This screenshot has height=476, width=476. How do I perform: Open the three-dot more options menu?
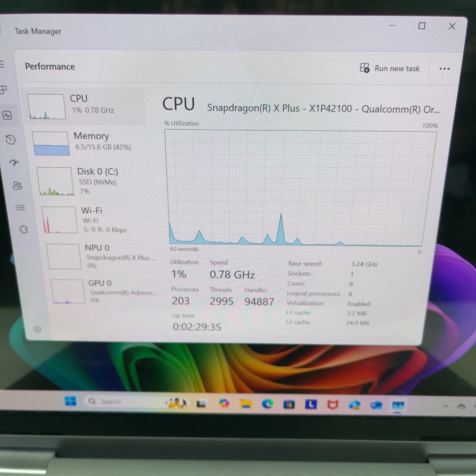[x=445, y=69]
